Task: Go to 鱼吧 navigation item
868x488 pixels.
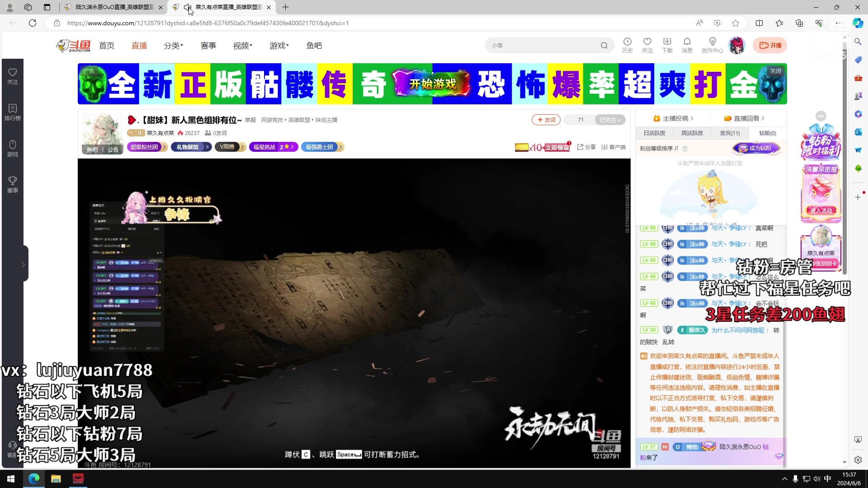Action: click(314, 46)
